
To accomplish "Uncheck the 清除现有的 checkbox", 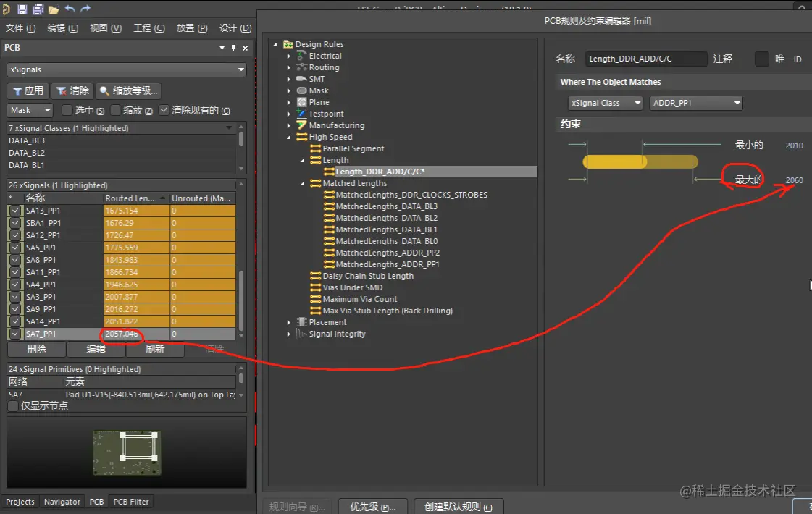I will 164,110.
